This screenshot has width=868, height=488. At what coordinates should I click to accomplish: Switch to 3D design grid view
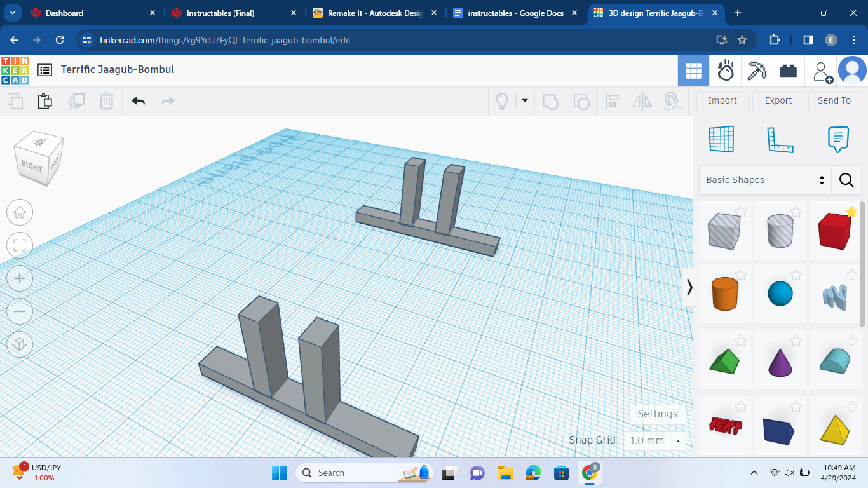tap(693, 70)
